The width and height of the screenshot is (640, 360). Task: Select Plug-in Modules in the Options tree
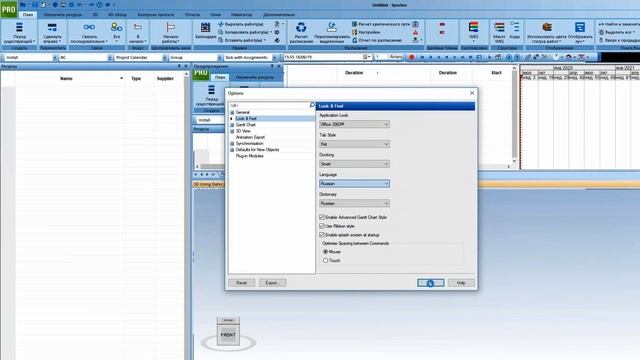[249, 156]
